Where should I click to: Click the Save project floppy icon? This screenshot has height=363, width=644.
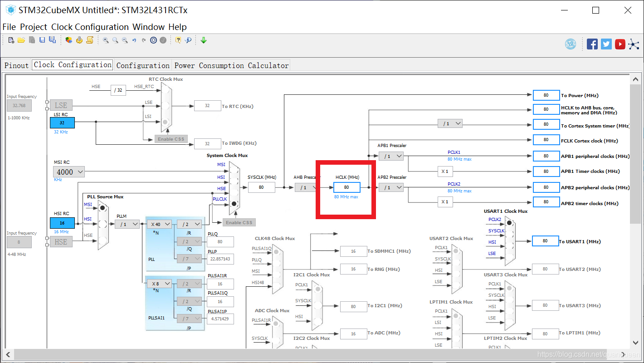pos(42,40)
